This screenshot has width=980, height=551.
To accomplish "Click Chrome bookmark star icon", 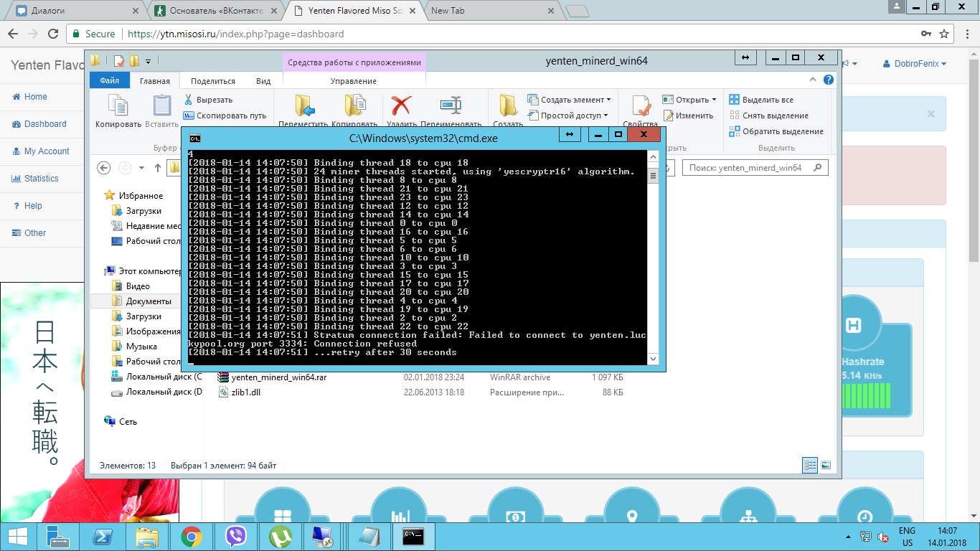I will pyautogui.click(x=944, y=34).
